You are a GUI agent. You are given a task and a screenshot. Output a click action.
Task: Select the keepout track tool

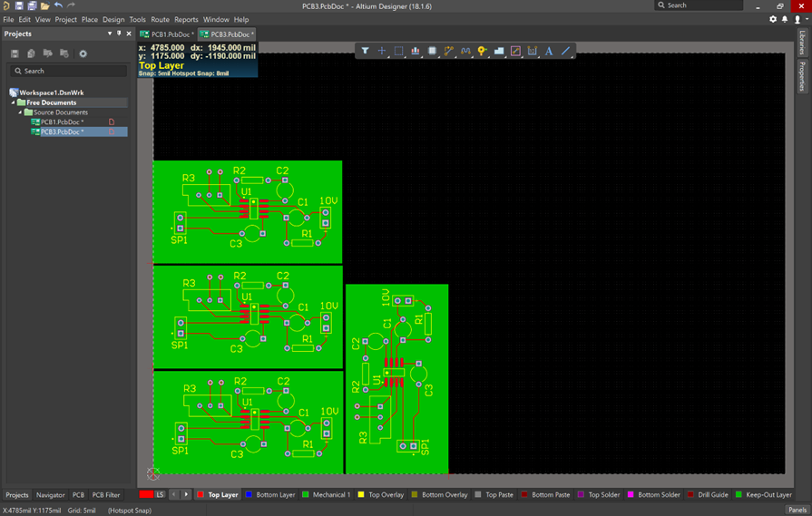tap(515, 51)
